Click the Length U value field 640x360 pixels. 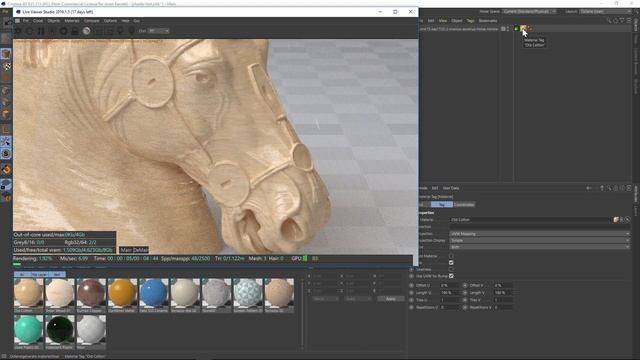pos(449,293)
